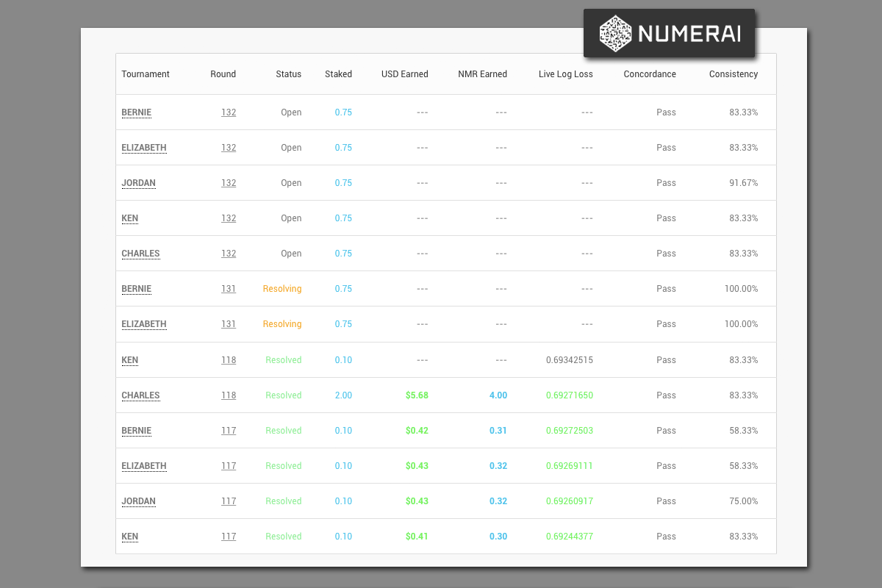Follow round 118 link in CHARLES row
This screenshot has height=588, width=882.
click(229, 395)
